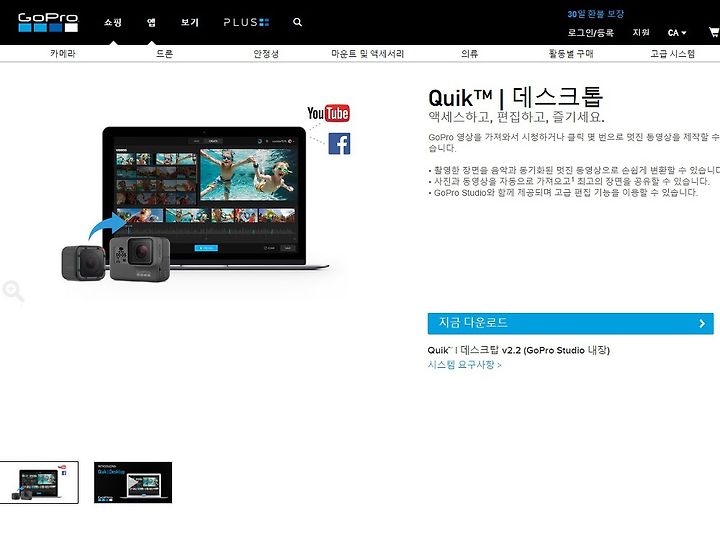This screenshot has height=534, width=720.
Task: Select the 활동별 구매 category
Action: click(x=571, y=54)
